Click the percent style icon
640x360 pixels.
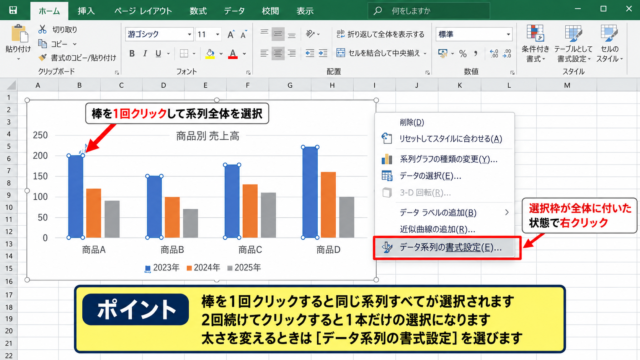click(462, 53)
